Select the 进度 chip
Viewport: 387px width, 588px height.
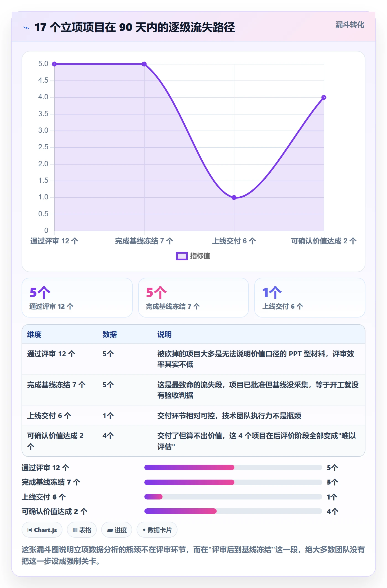pos(117,530)
